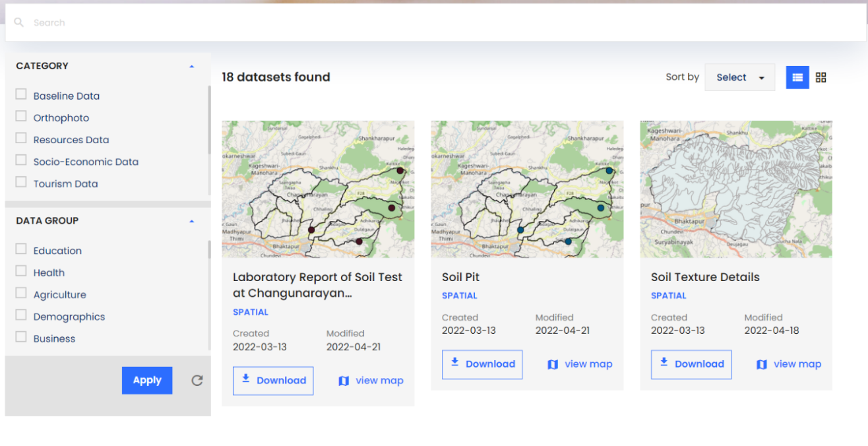Collapse the Data Group filter section
868x446 pixels.
tap(192, 221)
